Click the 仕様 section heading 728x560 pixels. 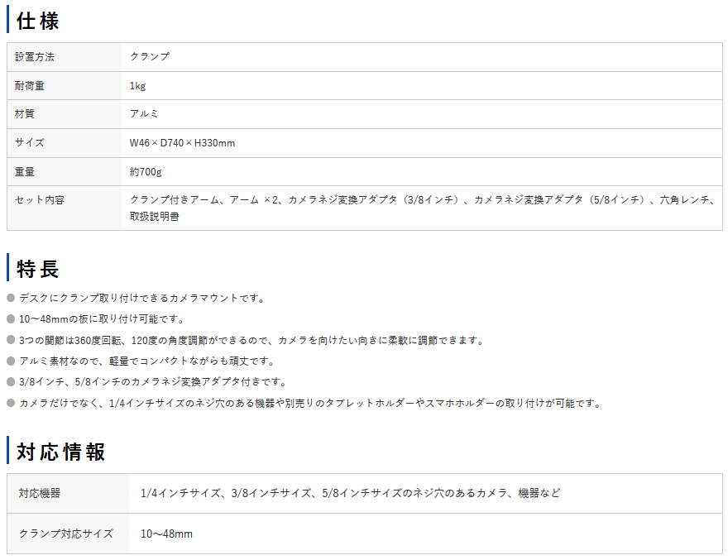click(x=38, y=21)
